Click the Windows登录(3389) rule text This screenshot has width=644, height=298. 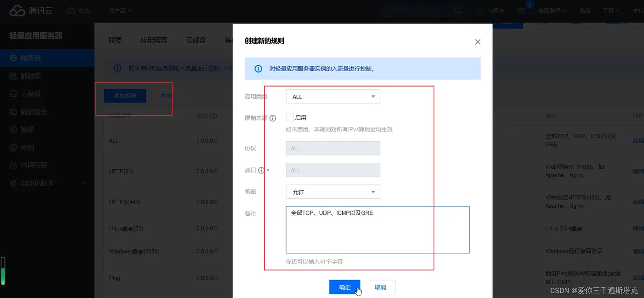[x=134, y=252]
